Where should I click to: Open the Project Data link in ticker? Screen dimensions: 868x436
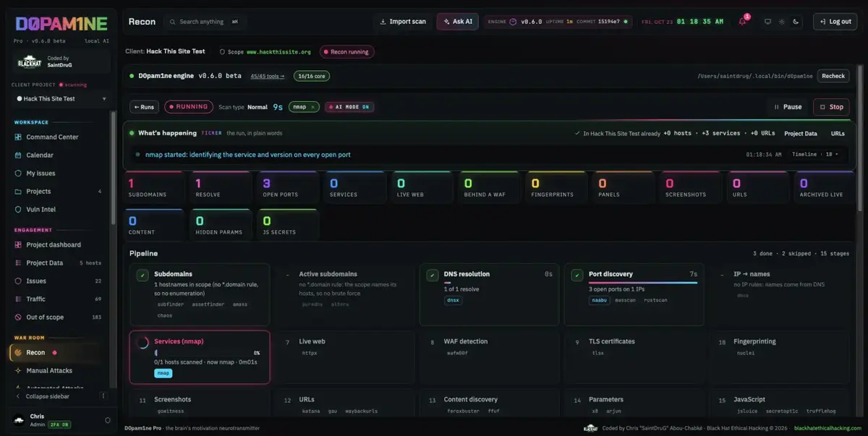pos(801,134)
